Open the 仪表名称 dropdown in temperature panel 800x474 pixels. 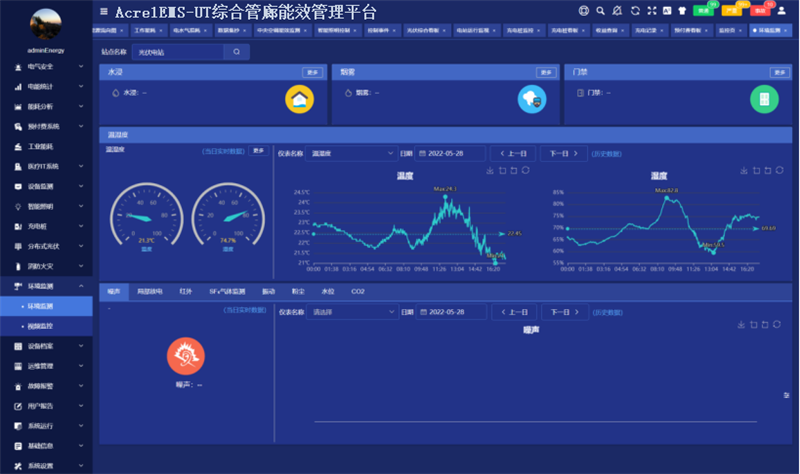click(352, 154)
